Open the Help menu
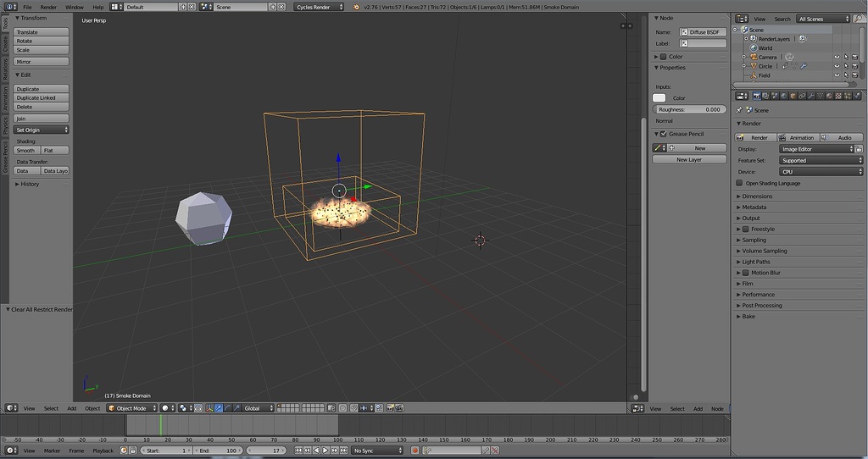Viewport: 868px width, 459px height. [x=98, y=7]
